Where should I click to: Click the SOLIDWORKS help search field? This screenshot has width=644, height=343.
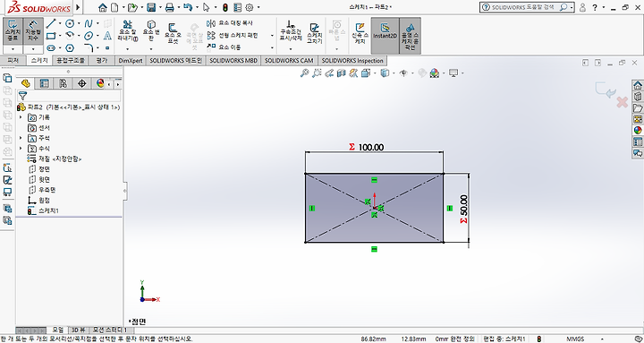coord(523,7)
